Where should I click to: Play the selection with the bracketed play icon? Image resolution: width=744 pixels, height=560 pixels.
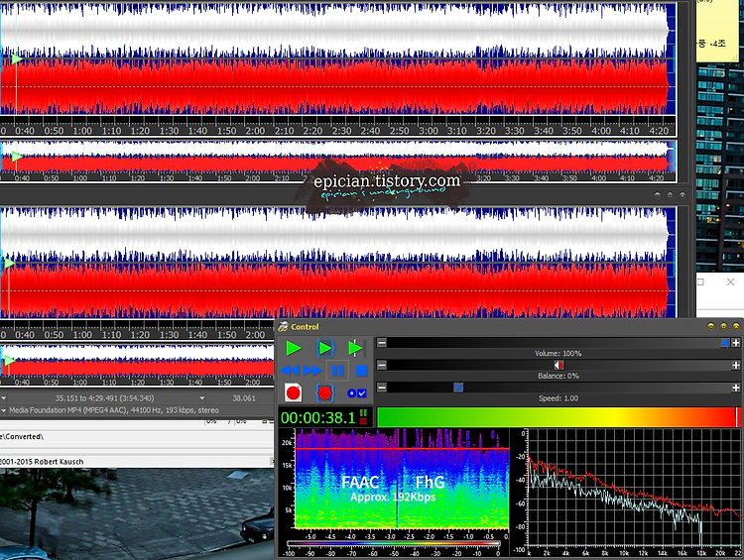[x=325, y=348]
